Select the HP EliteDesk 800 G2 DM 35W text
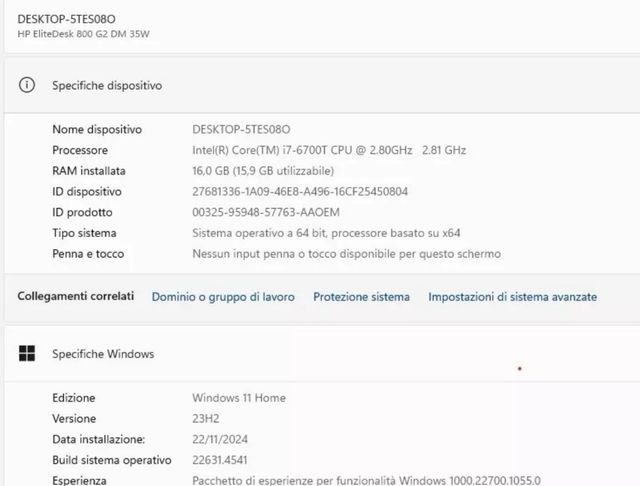Image resolution: width=640 pixels, height=486 pixels. (83, 34)
